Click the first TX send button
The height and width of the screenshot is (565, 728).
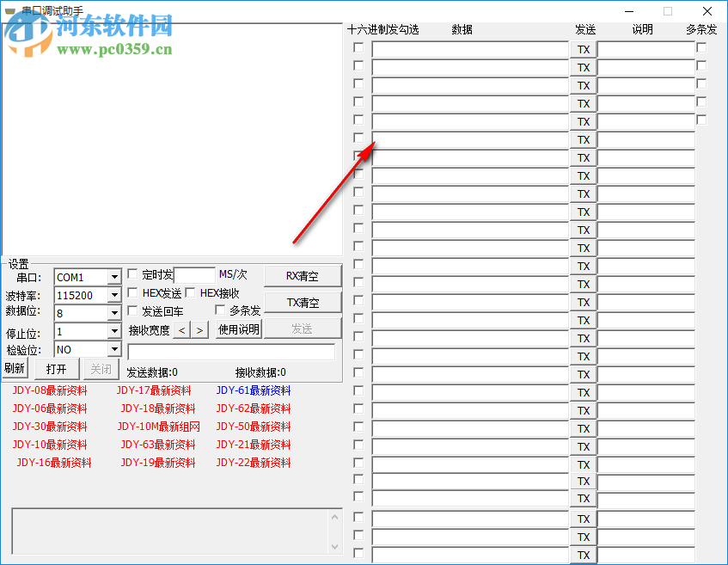[x=584, y=49]
